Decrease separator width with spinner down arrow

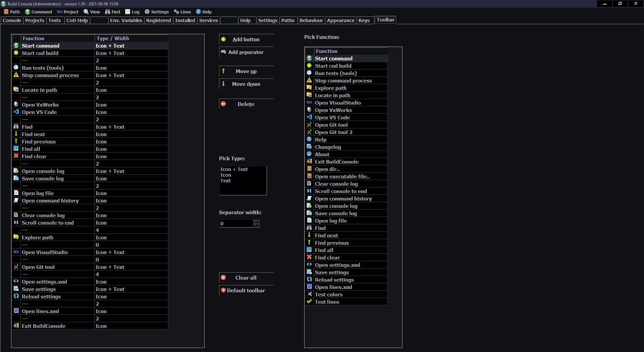tap(256, 225)
